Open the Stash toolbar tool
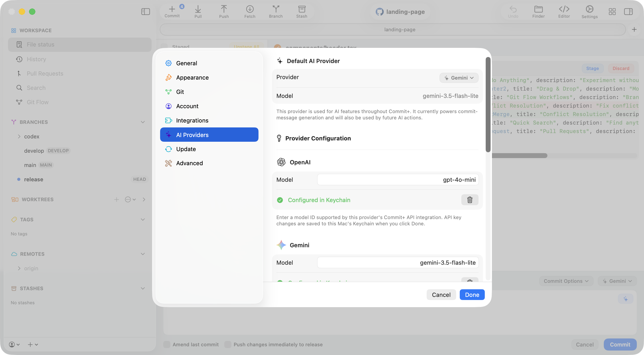644x355 pixels. coord(302,11)
